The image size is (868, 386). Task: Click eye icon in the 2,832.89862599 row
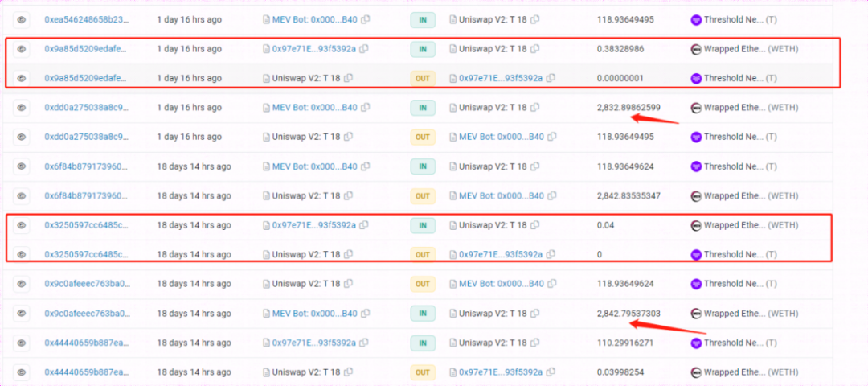[x=22, y=107]
